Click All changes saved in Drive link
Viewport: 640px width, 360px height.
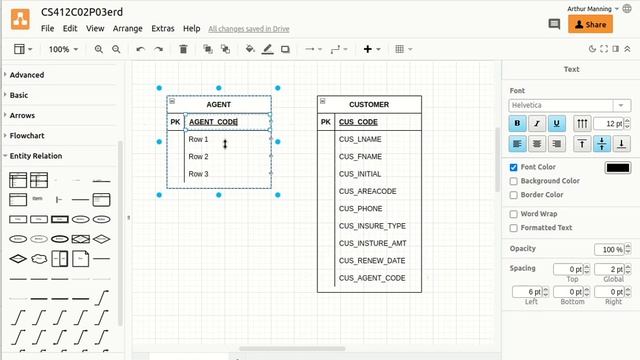249,29
